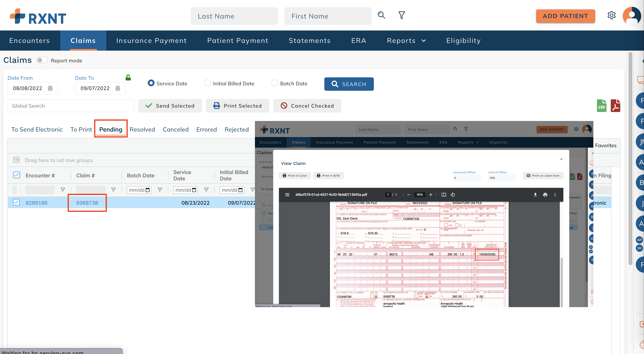644x354 pixels.
Task: Expand the Reports dropdown menu
Action: tap(406, 41)
